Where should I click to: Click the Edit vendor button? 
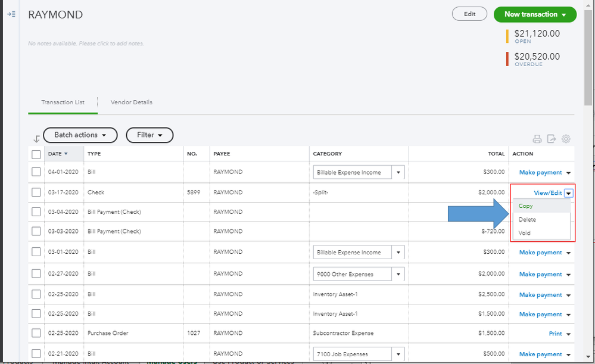pos(469,14)
